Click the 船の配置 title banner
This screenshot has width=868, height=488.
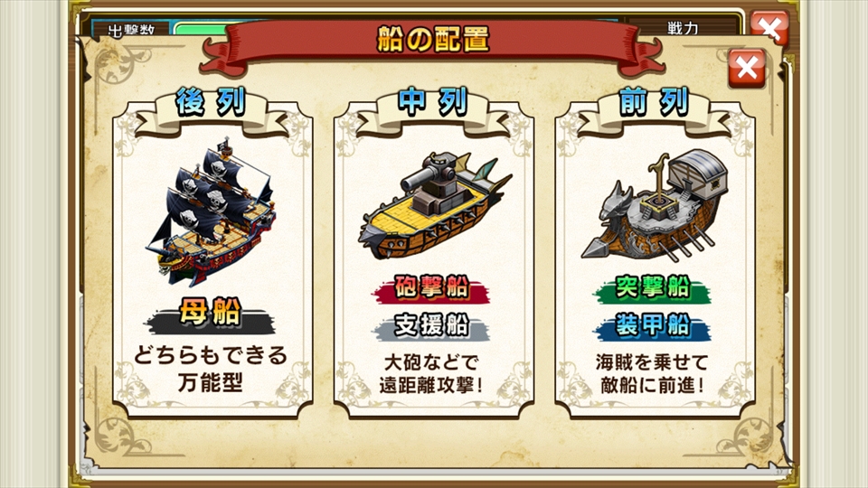pos(433,40)
